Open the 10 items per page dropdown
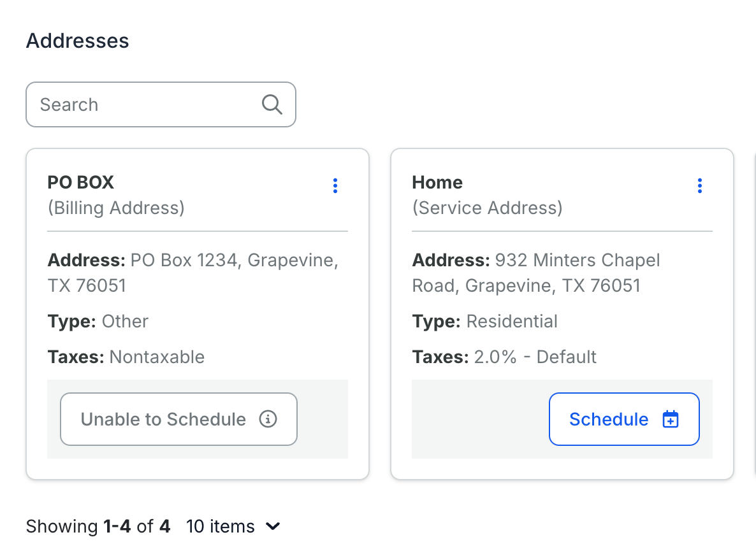 pos(233,526)
